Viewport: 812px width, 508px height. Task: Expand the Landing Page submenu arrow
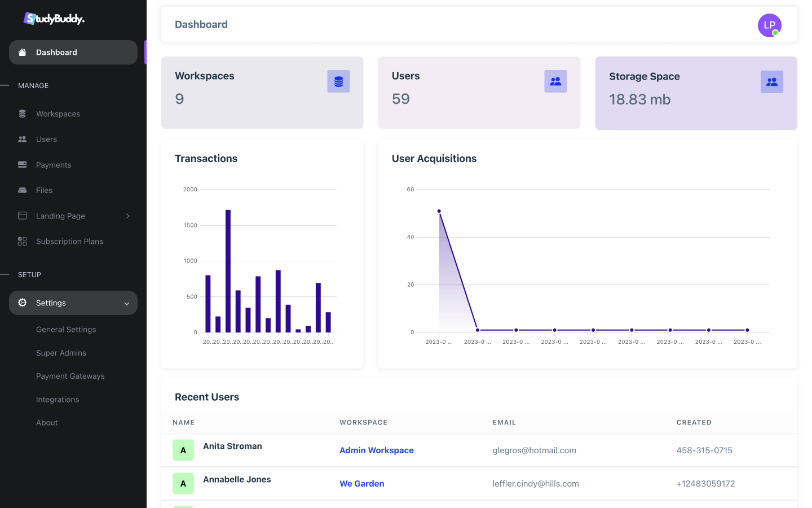128,216
